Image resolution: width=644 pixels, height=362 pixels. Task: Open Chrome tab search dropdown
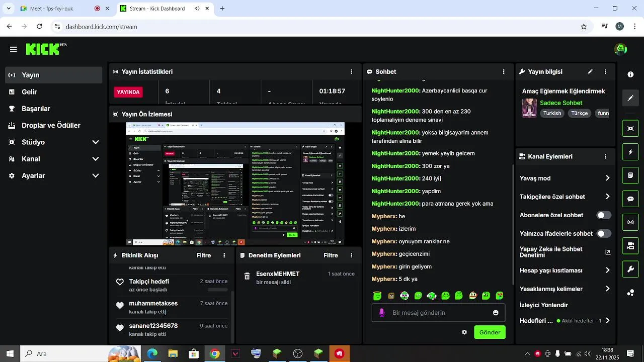point(8,9)
